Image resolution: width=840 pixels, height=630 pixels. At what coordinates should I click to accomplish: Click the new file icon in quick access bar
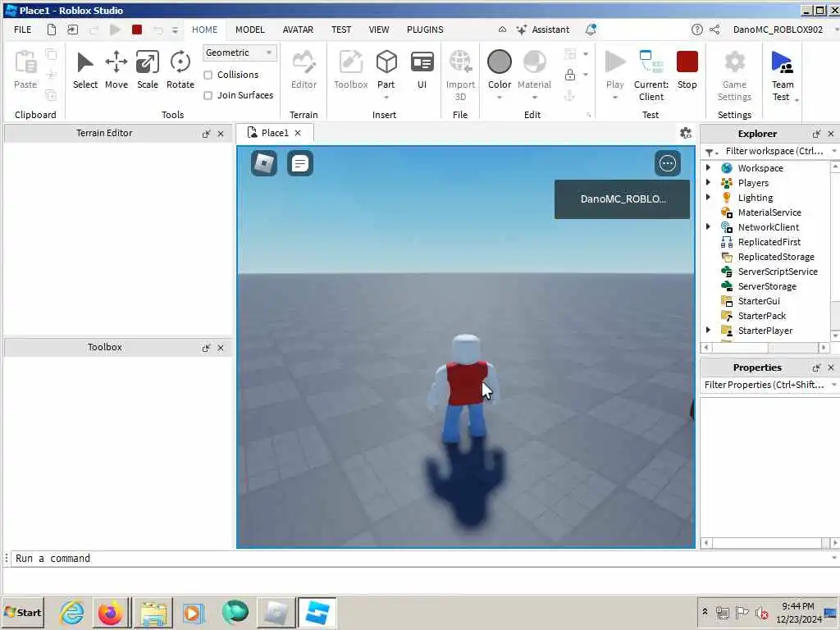click(x=52, y=30)
